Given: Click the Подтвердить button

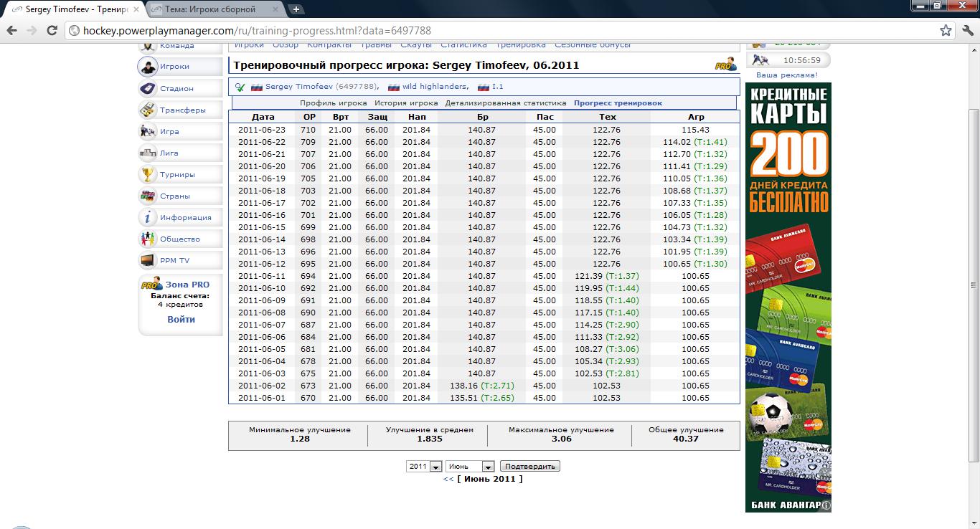Looking at the screenshot, I should (530, 466).
